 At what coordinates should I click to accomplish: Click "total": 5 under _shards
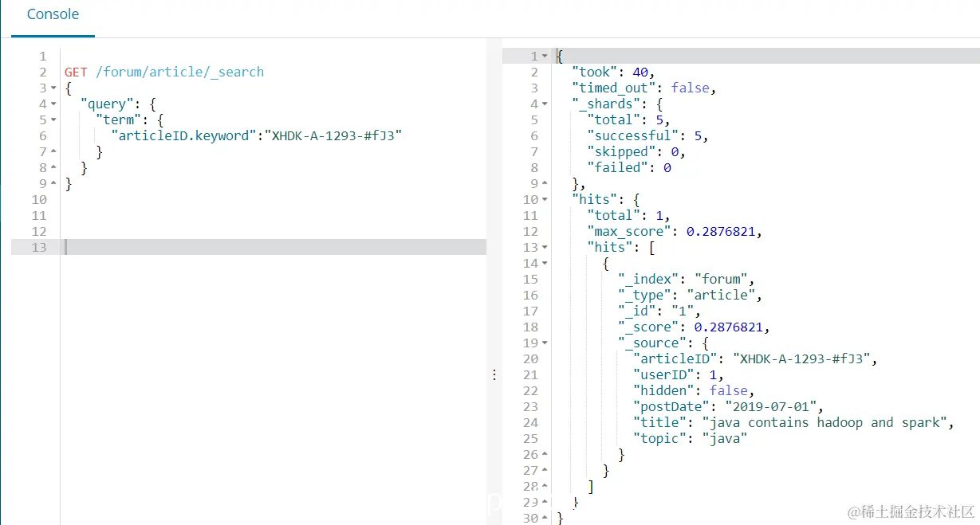tap(628, 119)
